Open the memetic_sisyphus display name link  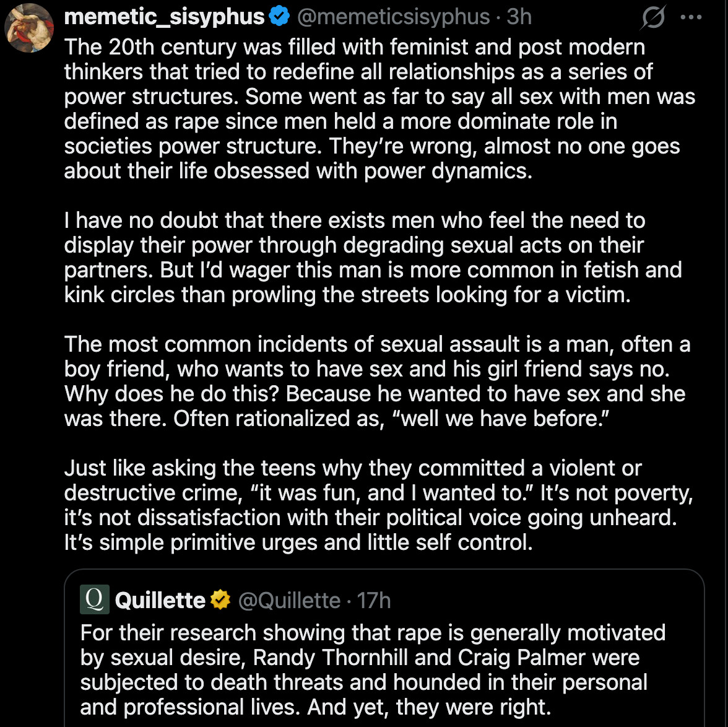(164, 17)
